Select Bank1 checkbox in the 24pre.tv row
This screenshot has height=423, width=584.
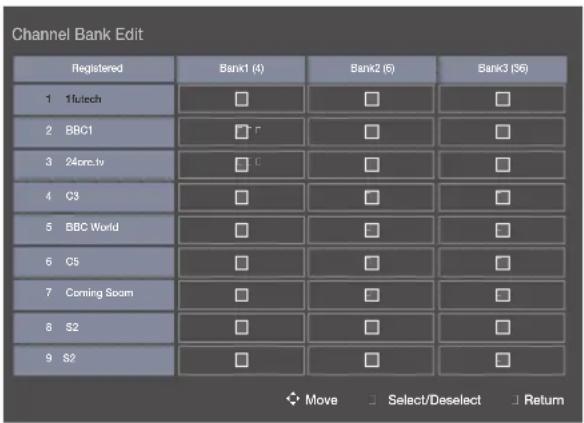tap(242, 165)
